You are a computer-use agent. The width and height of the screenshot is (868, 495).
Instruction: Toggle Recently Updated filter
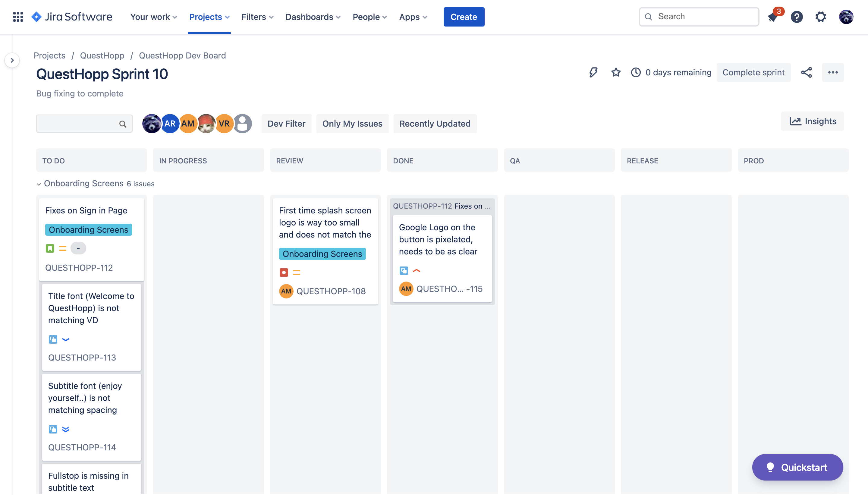tap(435, 124)
